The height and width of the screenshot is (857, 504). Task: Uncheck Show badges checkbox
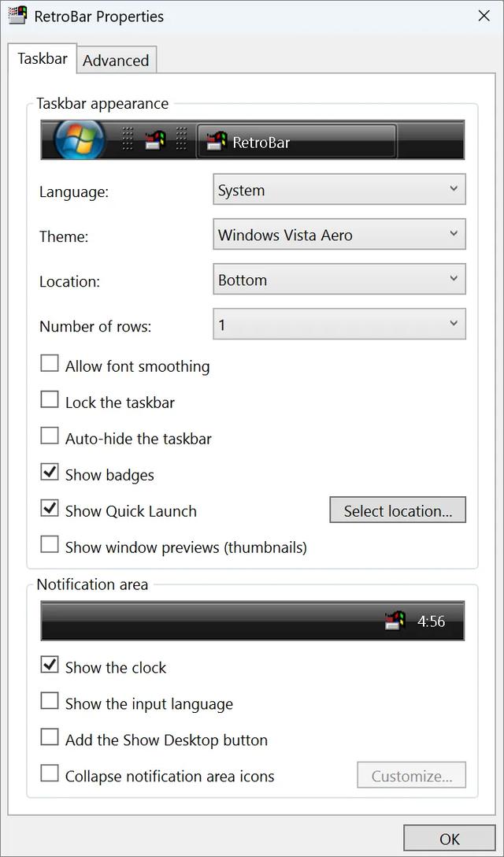click(x=50, y=473)
